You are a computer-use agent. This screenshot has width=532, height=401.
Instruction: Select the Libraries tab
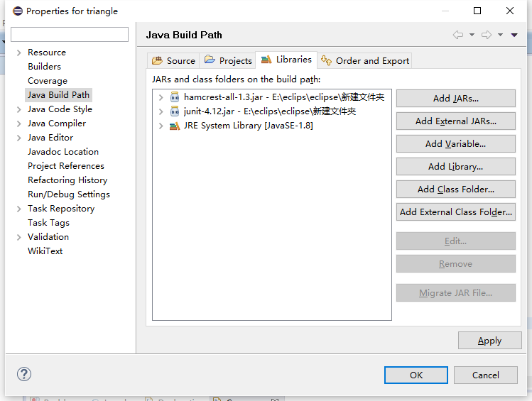[x=286, y=60]
